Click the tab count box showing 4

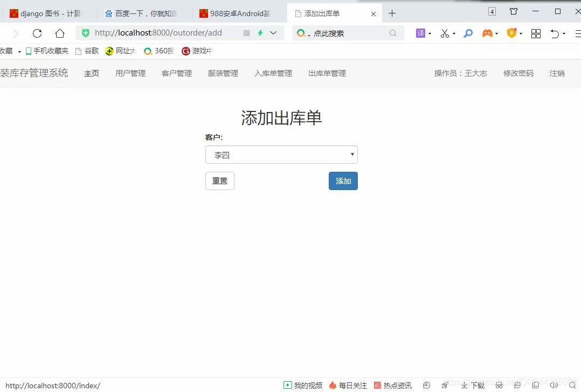pyautogui.click(x=492, y=11)
